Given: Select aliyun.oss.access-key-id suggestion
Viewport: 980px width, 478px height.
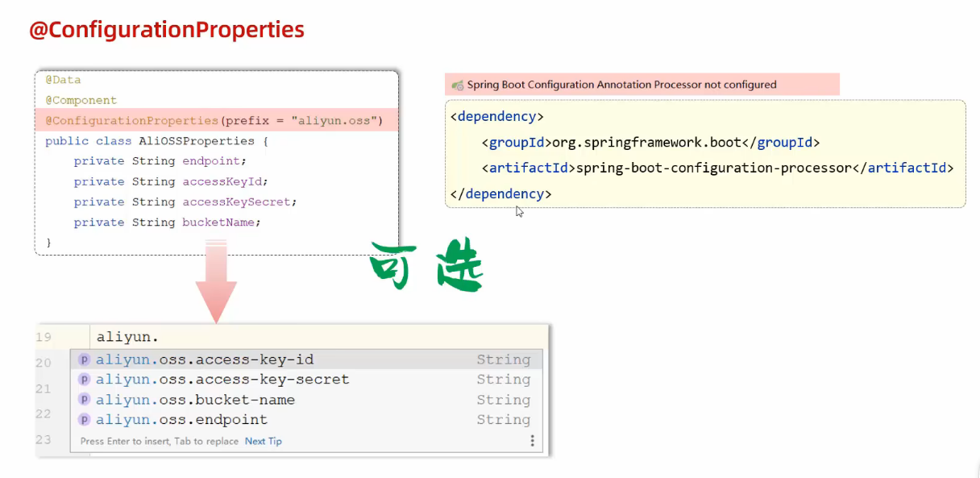Looking at the screenshot, I should pos(205,360).
